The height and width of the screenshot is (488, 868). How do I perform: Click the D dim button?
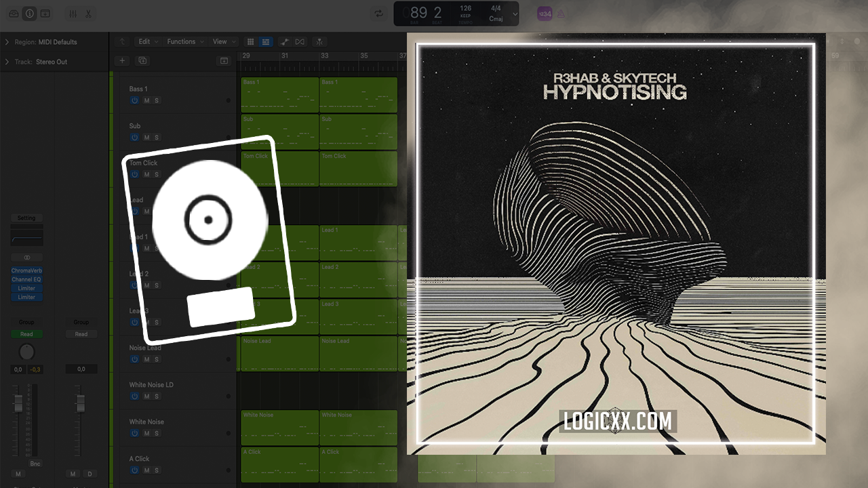(90, 474)
